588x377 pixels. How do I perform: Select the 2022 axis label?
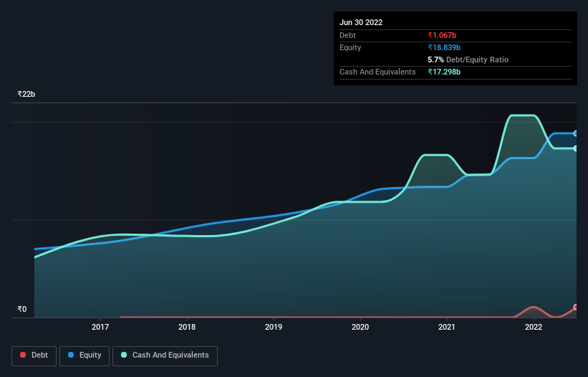534,327
